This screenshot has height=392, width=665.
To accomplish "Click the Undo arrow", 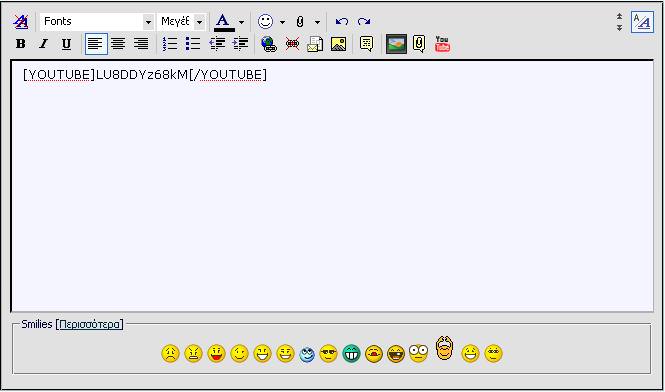I will click(341, 21).
